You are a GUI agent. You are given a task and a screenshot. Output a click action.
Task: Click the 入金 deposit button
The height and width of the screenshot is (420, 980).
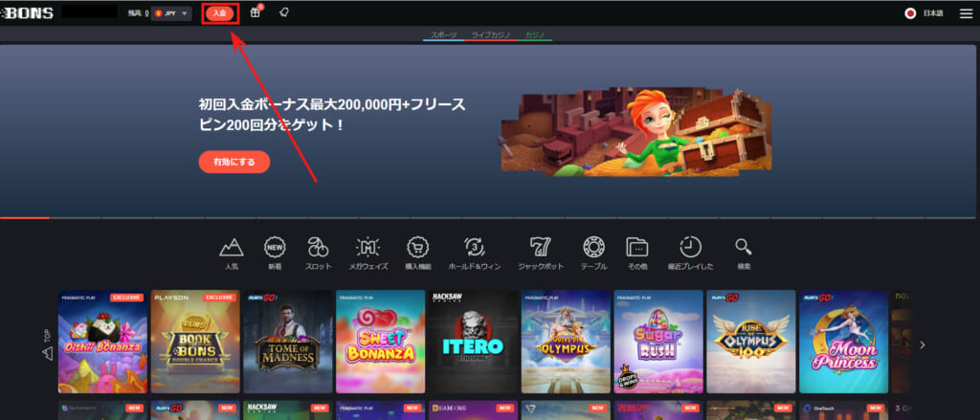click(220, 13)
